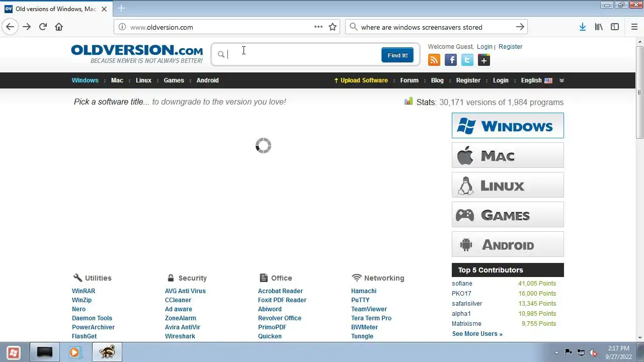Image resolution: width=644 pixels, height=362 pixels.
Task: Open the media player taskbar icon
Action: coord(75,352)
